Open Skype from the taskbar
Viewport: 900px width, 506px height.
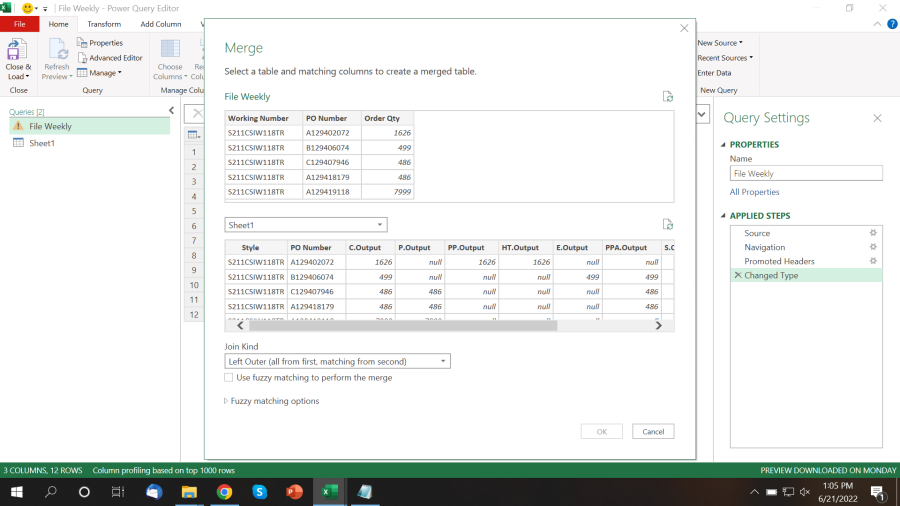tap(259, 492)
